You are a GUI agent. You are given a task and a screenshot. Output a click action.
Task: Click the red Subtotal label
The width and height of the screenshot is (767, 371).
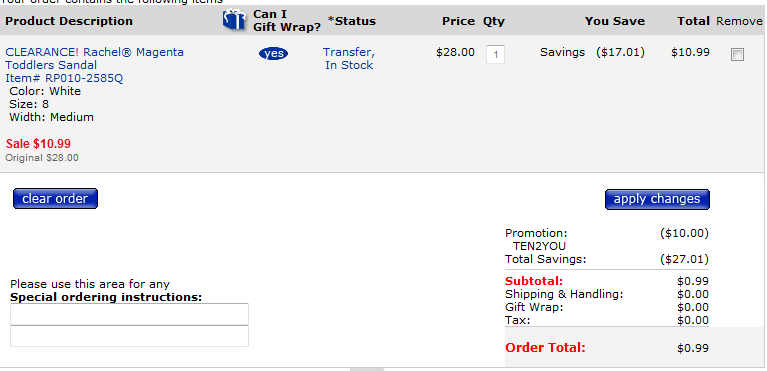[534, 281]
